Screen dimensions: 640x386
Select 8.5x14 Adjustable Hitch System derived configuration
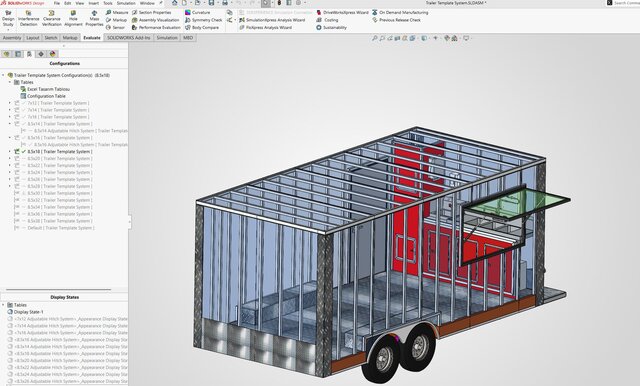coord(74,131)
